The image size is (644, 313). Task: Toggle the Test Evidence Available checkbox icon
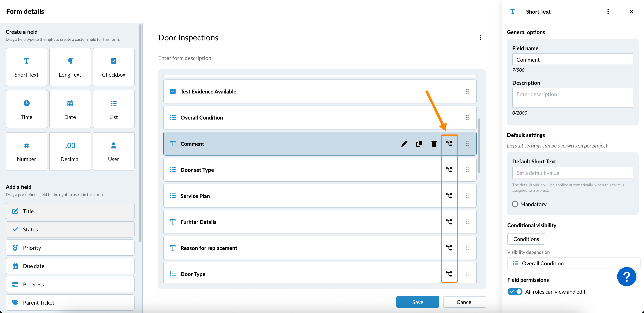tap(173, 91)
